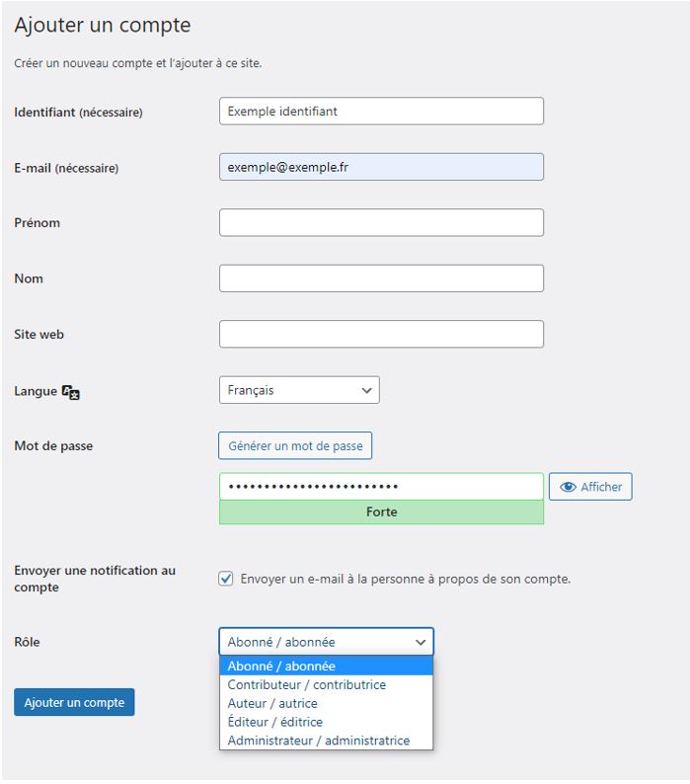
Task: Show the password with Afficher
Action: [x=590, y=487]
